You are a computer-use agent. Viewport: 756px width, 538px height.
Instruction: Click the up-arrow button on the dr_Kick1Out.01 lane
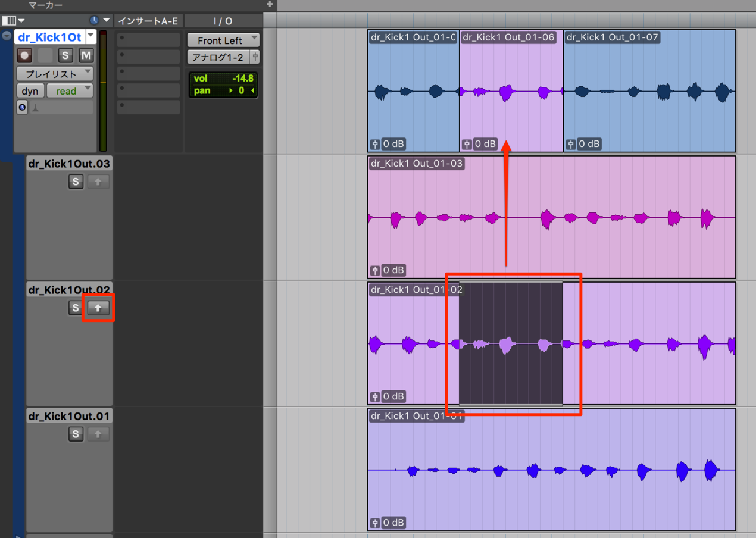[x=98, y=434]
